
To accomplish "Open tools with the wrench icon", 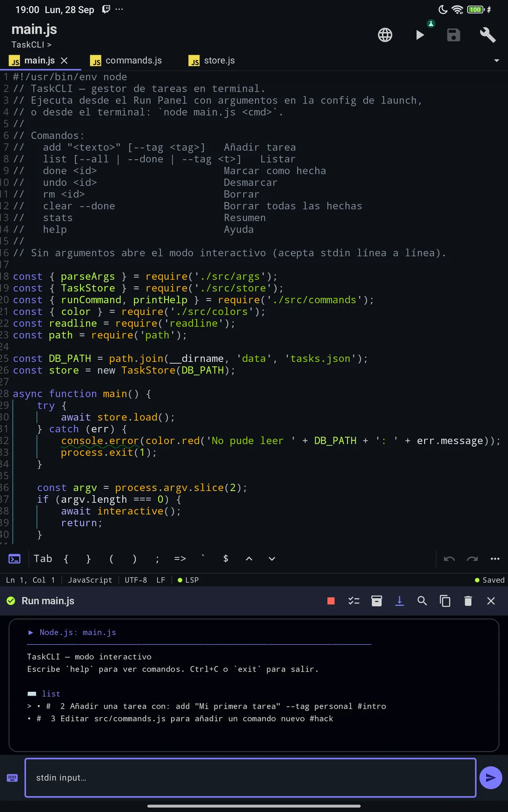I will (x=488, y=35).
